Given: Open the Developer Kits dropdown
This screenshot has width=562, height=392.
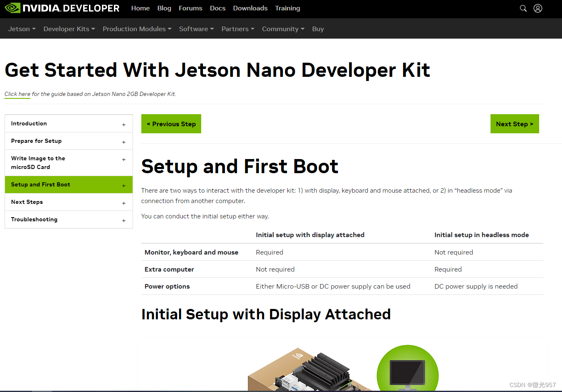Looking at the screenshot, I should pyautogui.click(x=69, y=29).
